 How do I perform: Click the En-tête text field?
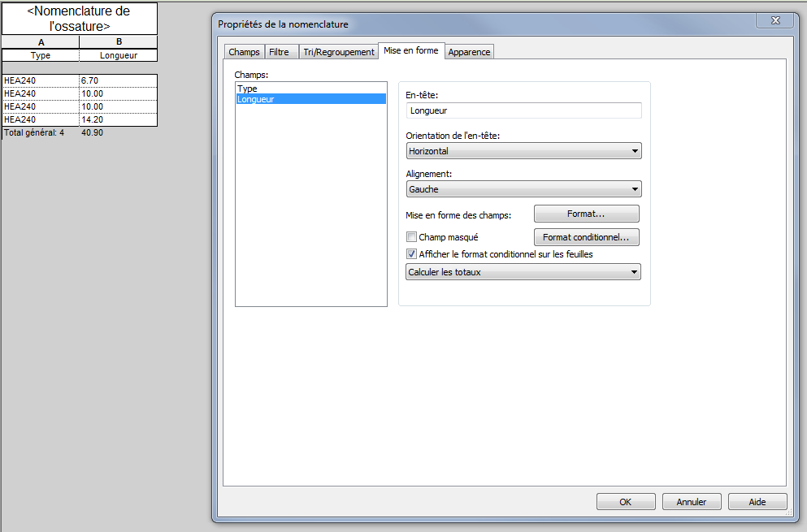click(x=523, y=110)
